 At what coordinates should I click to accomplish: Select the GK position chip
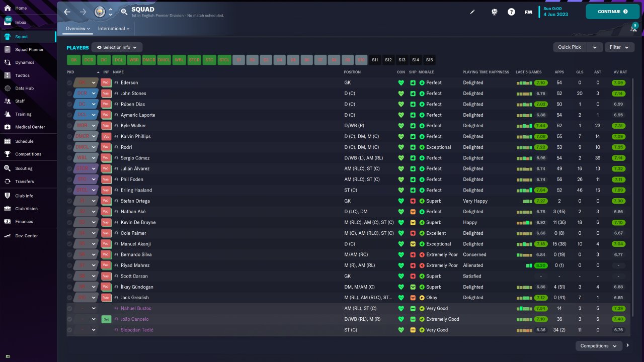click(x=74, y=60)
